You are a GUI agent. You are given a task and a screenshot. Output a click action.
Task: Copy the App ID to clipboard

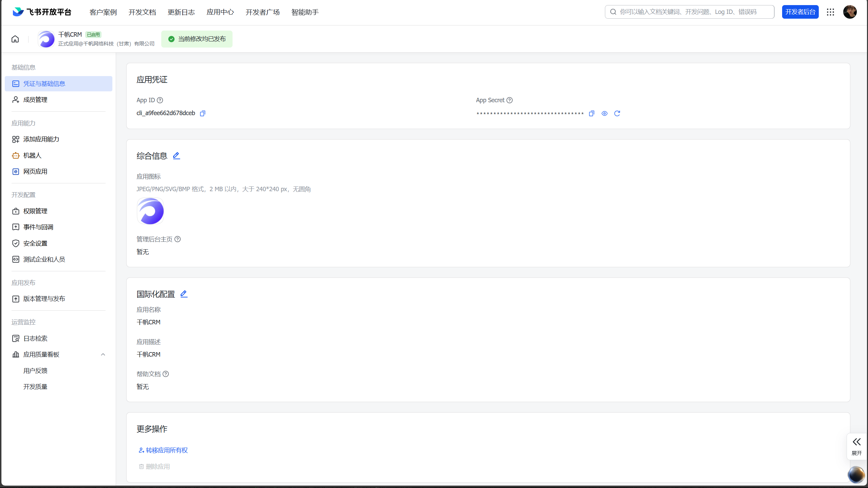[x=203, y=113]
